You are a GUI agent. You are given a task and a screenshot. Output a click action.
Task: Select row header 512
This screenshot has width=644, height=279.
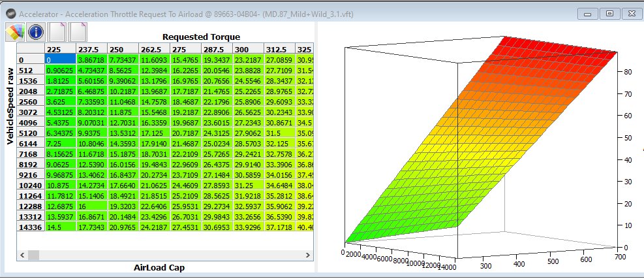(31, 71)
